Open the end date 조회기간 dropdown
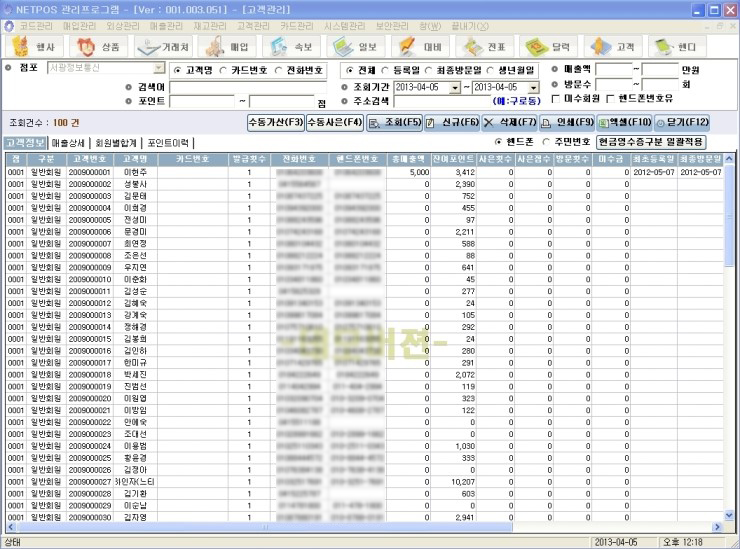Viewport: 740px width, 549px height. point(533,87)
